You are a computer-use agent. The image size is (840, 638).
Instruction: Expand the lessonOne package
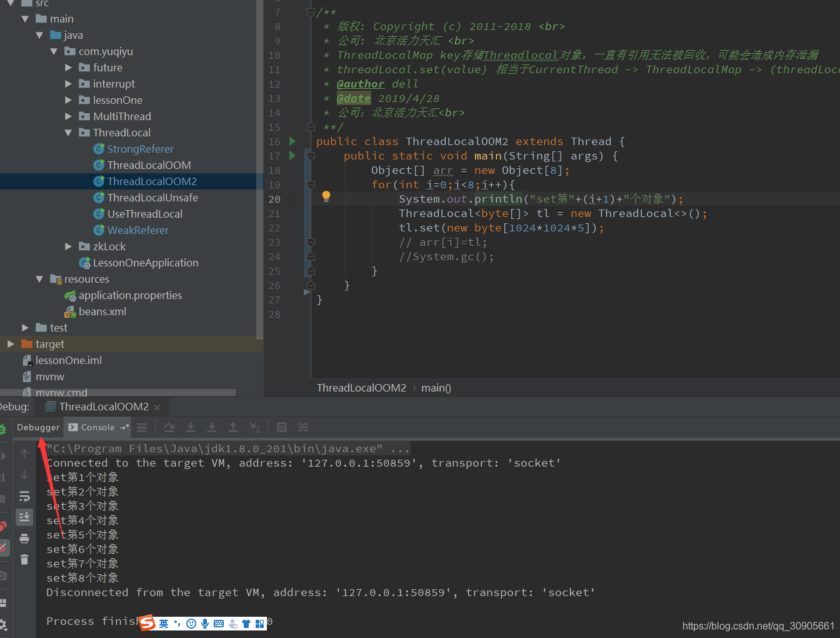68,100
